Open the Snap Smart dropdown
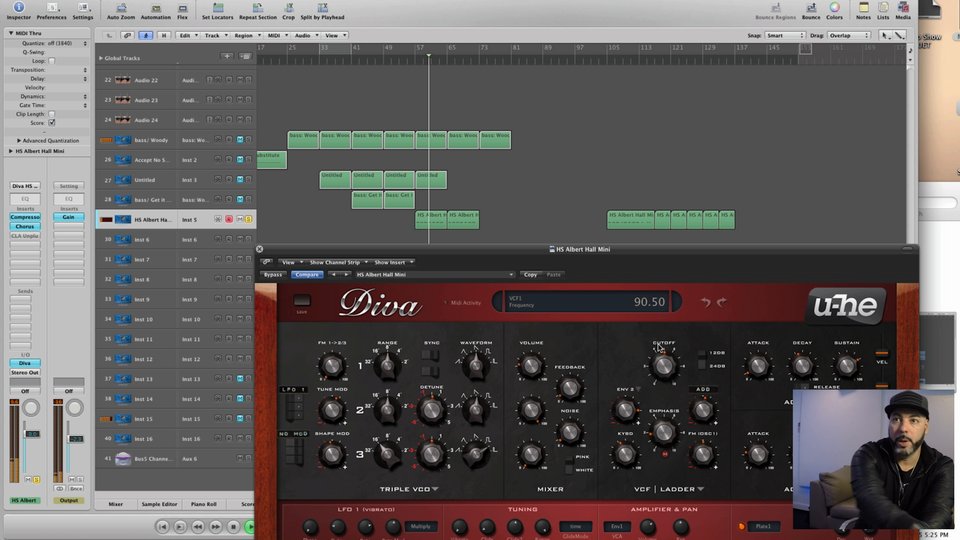This screenshot has height=540, width=960. (x=784, y=36)
